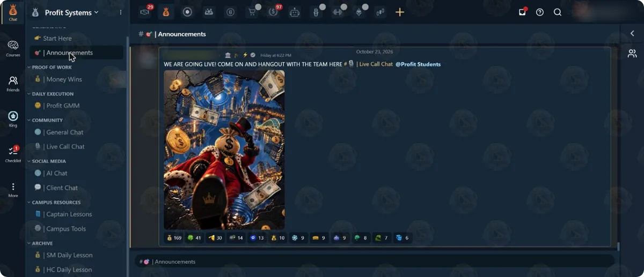
Task: Toggle the money bag reaction with 169
Action: point(174,238)
